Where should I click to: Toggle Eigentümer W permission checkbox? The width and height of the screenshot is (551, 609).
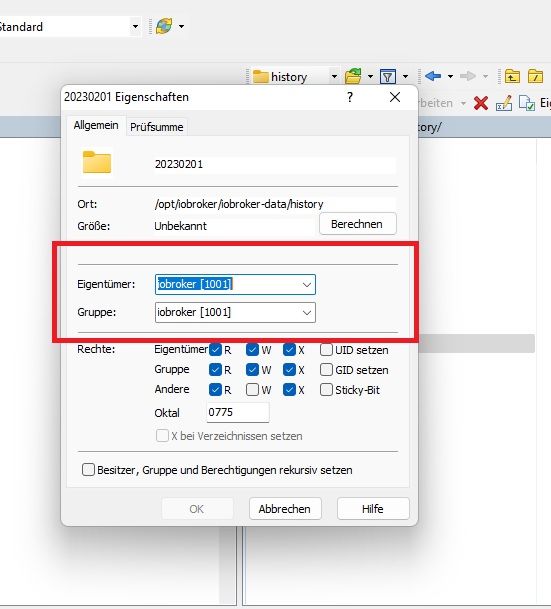(252, 350)
